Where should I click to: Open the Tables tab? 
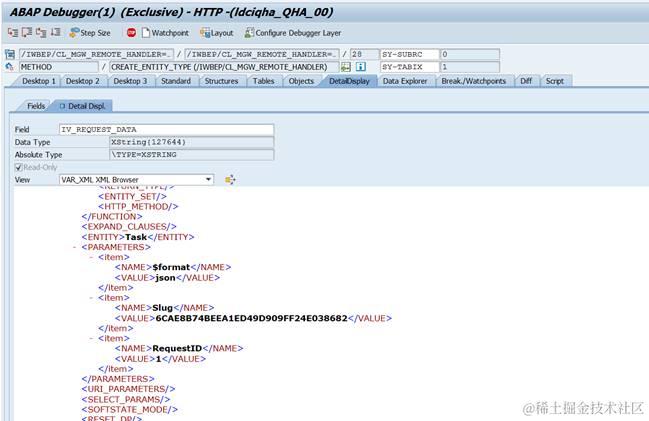(x=264, y=81)
